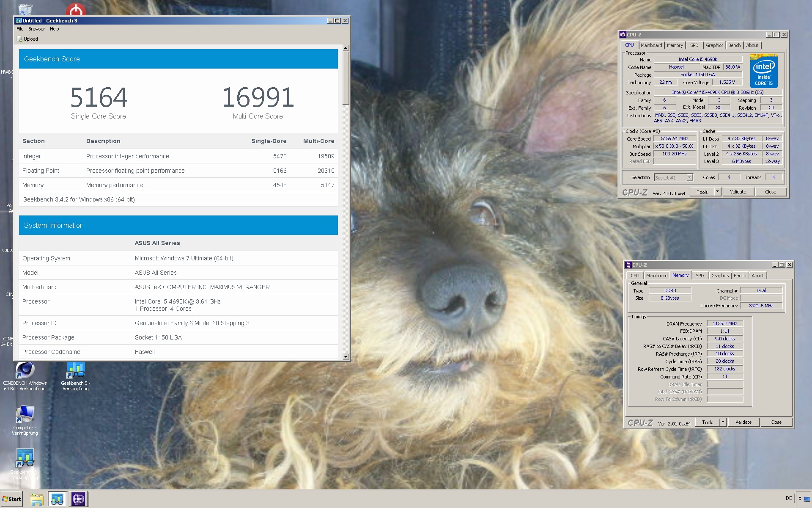Click the DE language indicator in tray
Screen dimensions: 812x508
[x=789, y=498]
